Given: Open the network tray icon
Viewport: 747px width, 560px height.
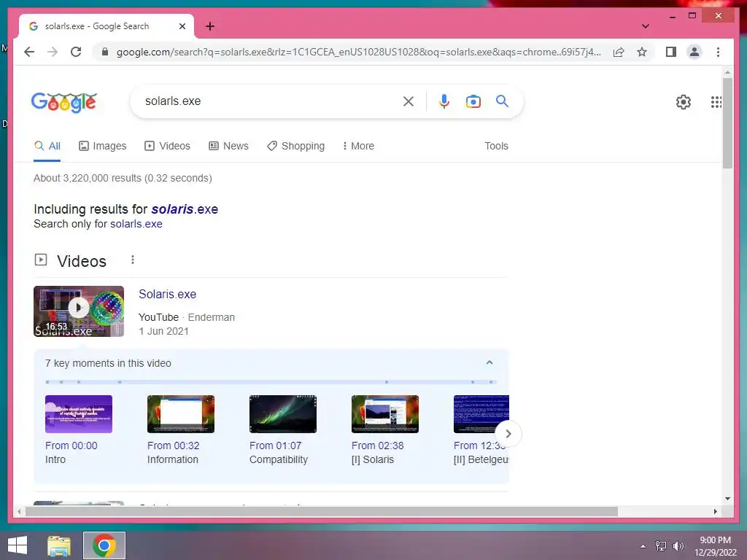Looking at the screenshot, I should tap(661, 546).
